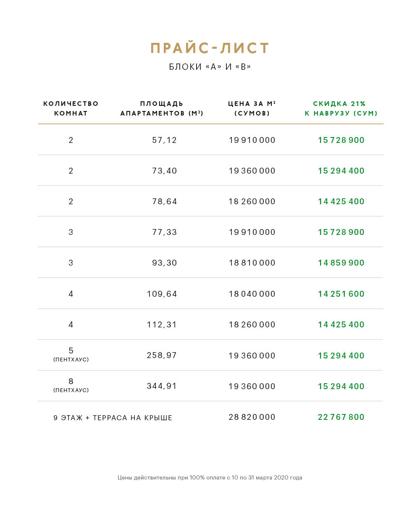
Task: Select area value 344,91
Action: (162, 386)
